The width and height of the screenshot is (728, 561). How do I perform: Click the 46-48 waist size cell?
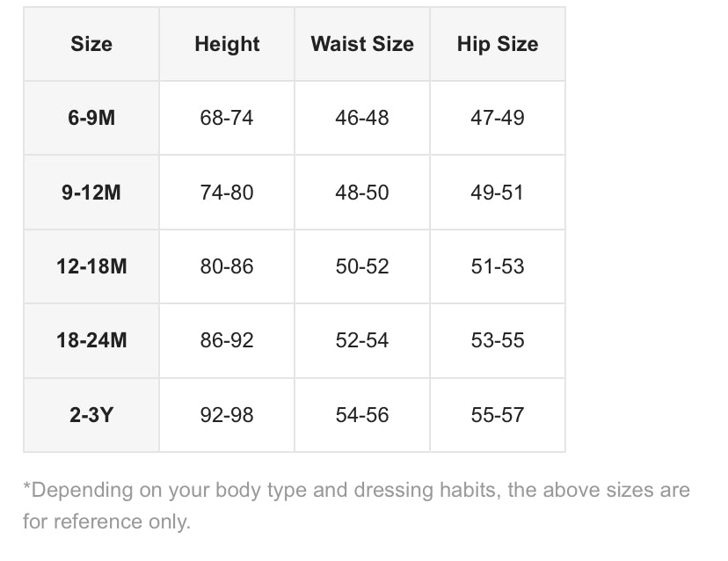click(x=362, y=118)
